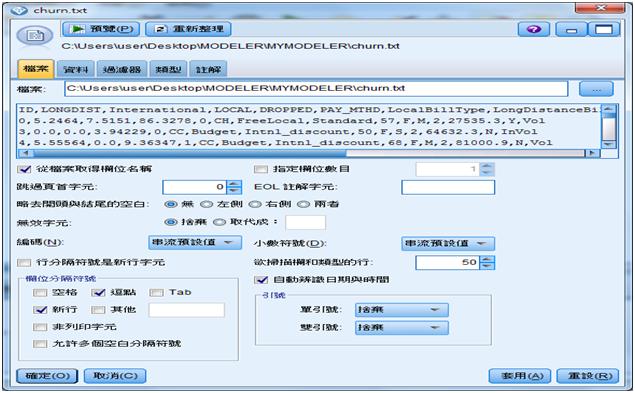Switch to the 資料 tab
This screenshot has width=635, height=393.
tap(76, 70)
